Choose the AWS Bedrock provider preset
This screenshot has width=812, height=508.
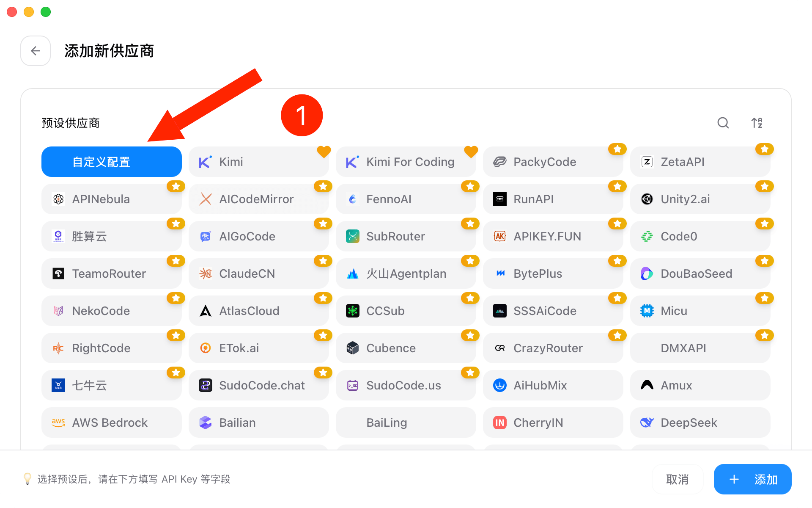point(112,422)
